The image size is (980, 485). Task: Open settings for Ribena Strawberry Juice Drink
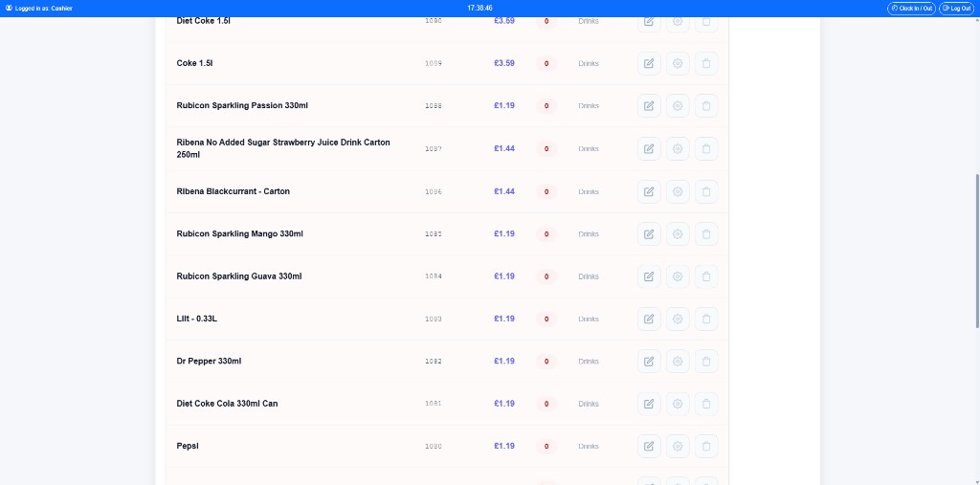(x=678, y=148)
